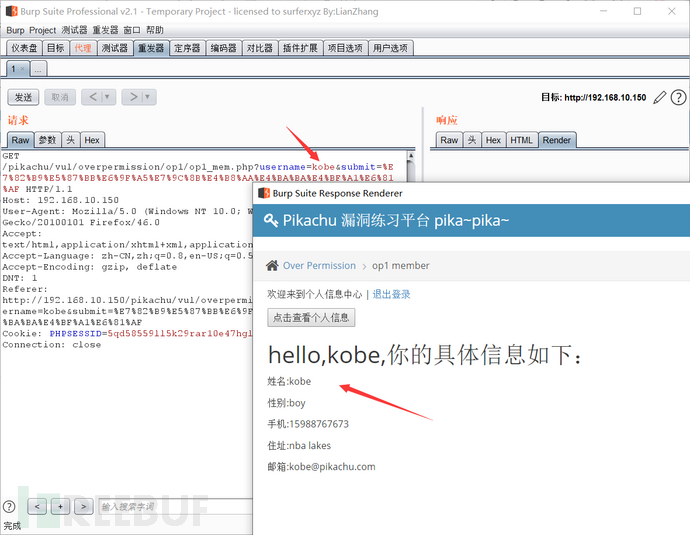Viewport: 690px width, 535px height.
Task: Click the PHPSESSID cookie name
Action: [75, 333]
